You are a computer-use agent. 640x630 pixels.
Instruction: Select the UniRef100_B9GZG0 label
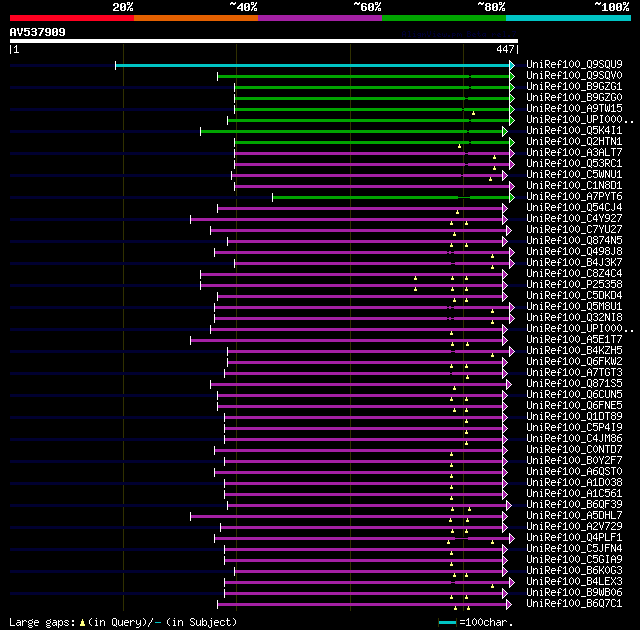point(574,97)
